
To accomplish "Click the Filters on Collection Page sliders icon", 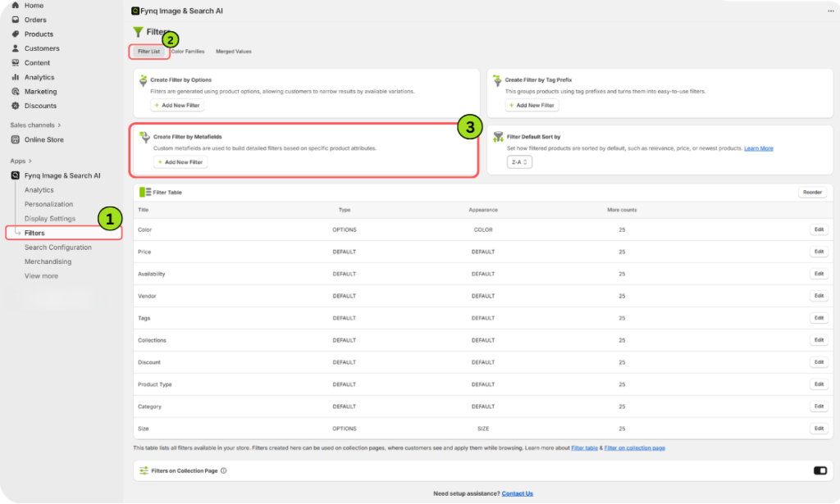I will 144,471.
